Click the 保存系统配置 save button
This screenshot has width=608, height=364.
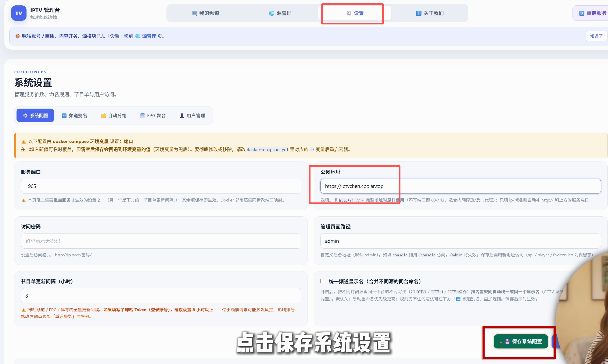coord(521,342)
